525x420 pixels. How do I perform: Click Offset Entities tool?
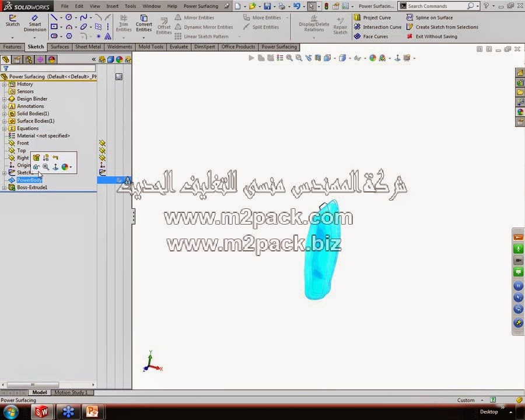click(164, 26)
